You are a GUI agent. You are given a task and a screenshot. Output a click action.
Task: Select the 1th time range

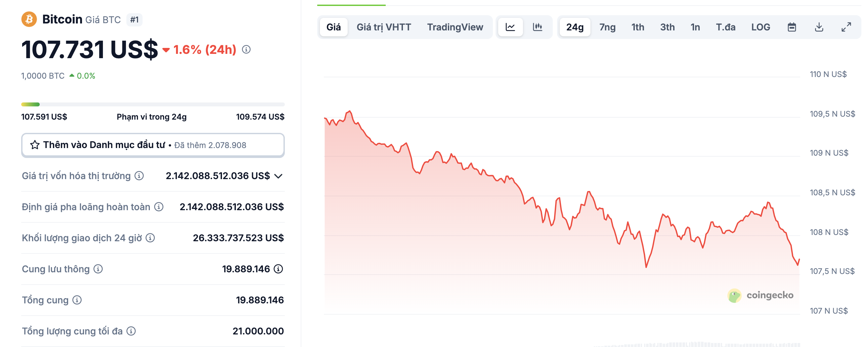click(x=637, y=27)
